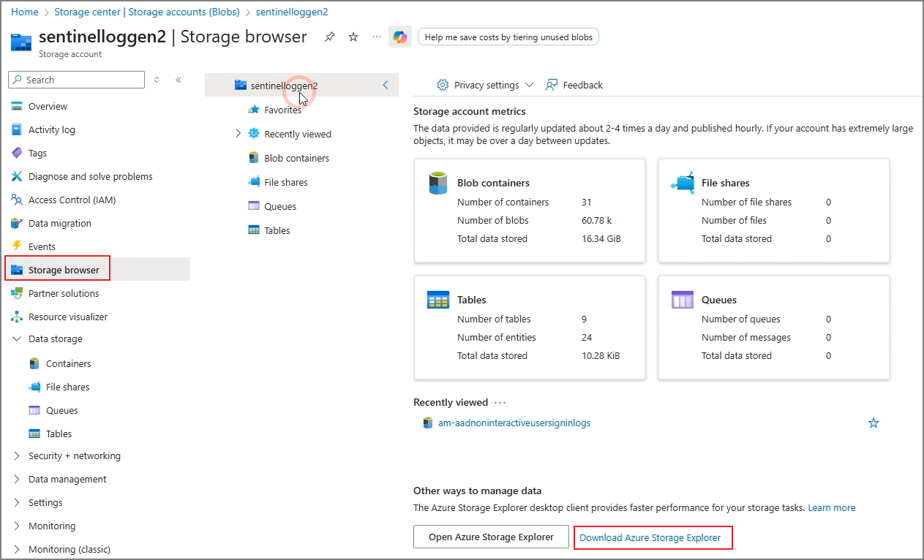The width and height of the screenshot is (924, 560).
Task: Collapse the sidebar menu with double chevron
Action: (x=179, y=80)
